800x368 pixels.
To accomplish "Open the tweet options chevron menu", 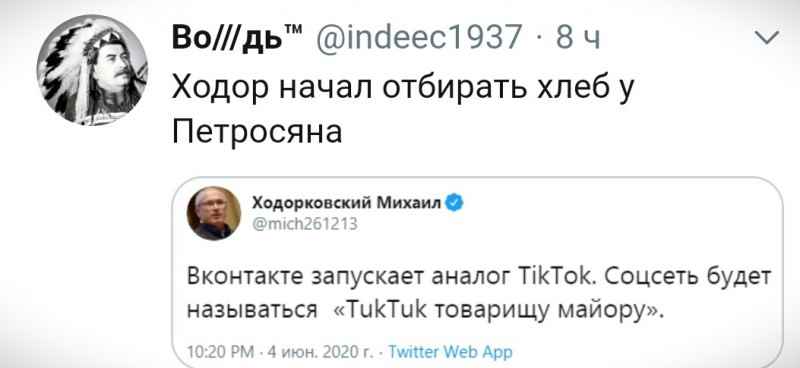I will 766,37.
